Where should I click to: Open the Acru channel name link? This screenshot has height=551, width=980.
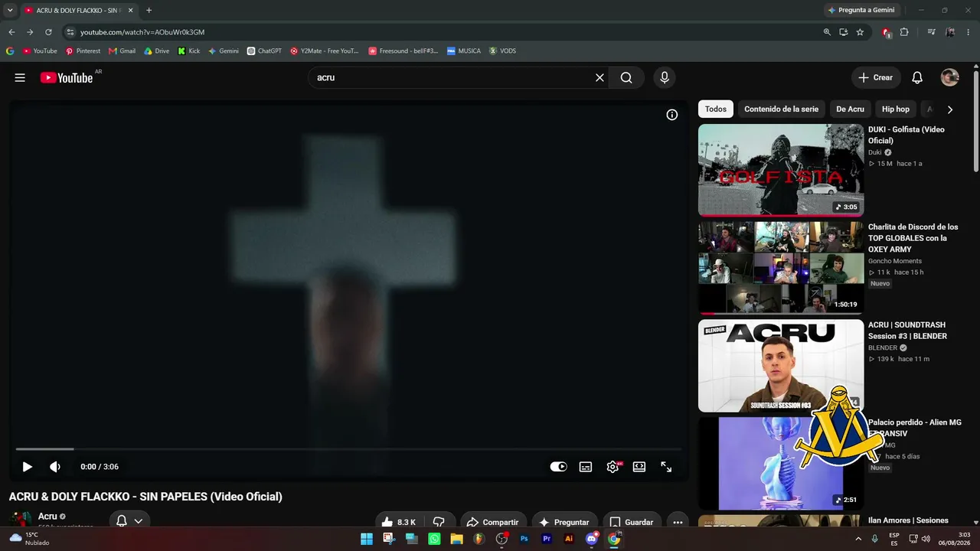(x=47, y=517)
